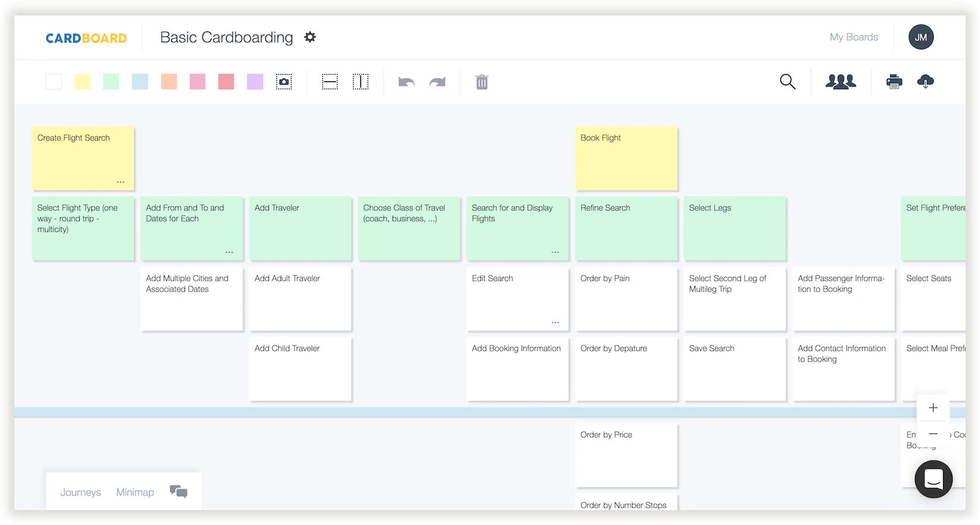The width and height of the screenshot is (980, 525).
Task: Select the Choose Class of Travel card
Action: [x=409, y=228]
